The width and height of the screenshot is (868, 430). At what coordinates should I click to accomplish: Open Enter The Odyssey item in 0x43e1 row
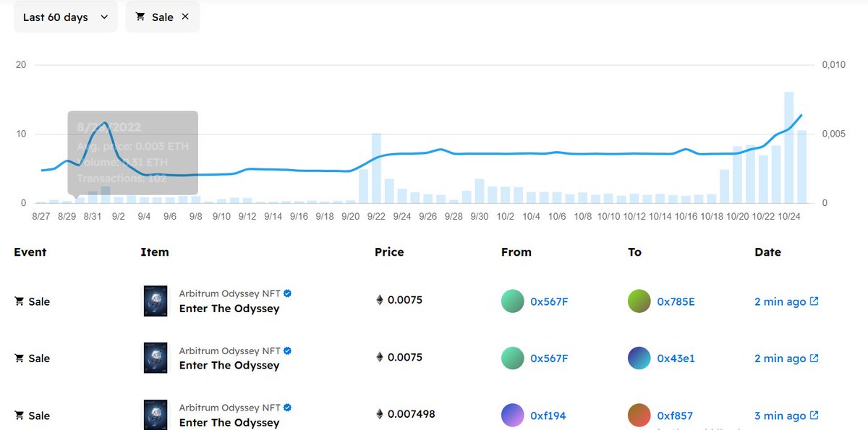[229, 366]
